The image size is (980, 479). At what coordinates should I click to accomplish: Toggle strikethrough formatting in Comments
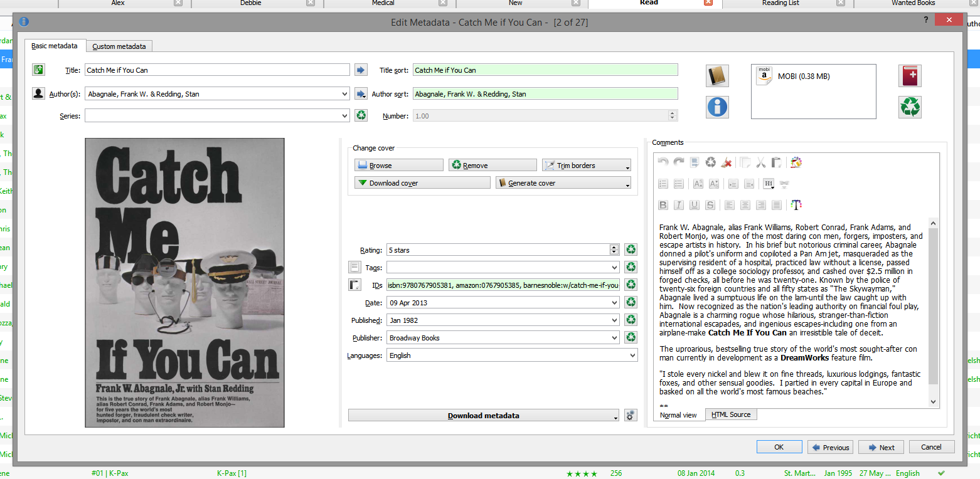(710, 204)
